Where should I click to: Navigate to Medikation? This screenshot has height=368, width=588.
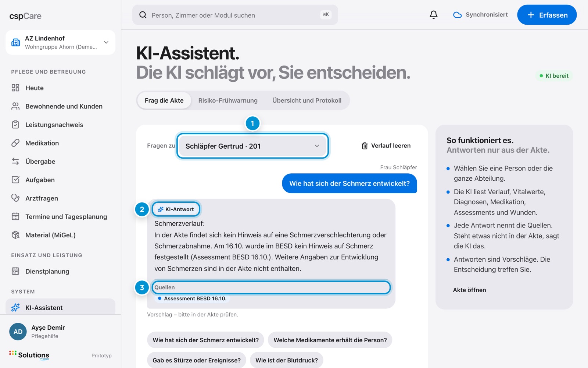click(61, 143)
